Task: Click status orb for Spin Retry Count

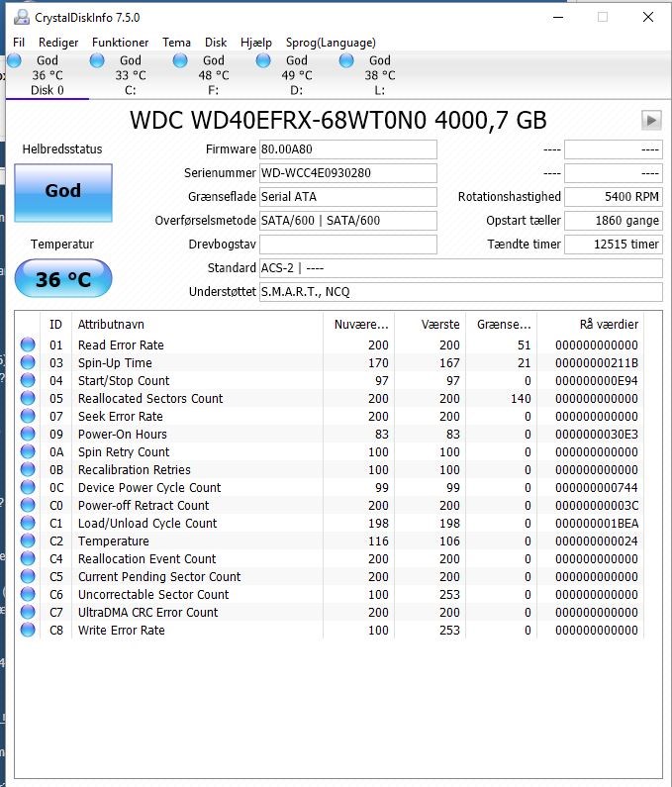Action: click(28, 451)
